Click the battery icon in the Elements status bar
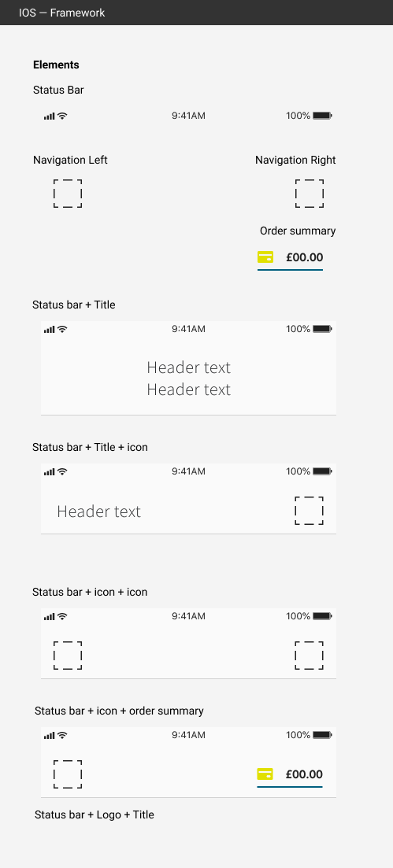 322,116
